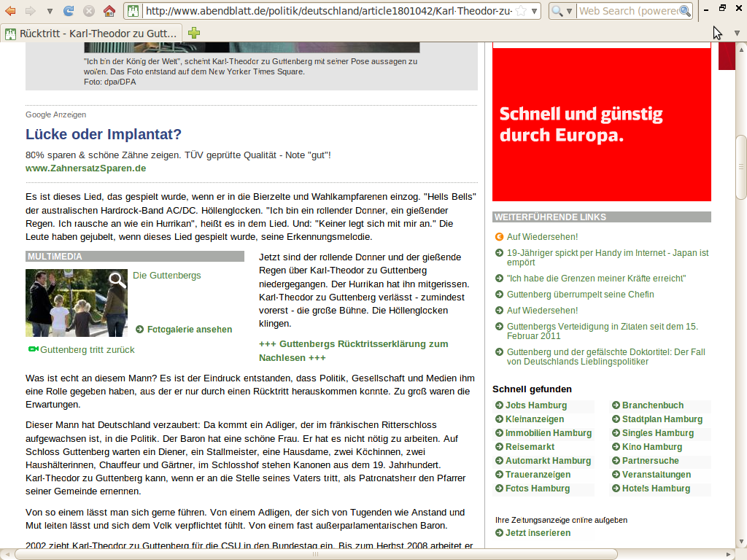The image size is (747, 560).
Task: Open Guttenberg tritt zurück video link
Action: (x=88, y=350)
